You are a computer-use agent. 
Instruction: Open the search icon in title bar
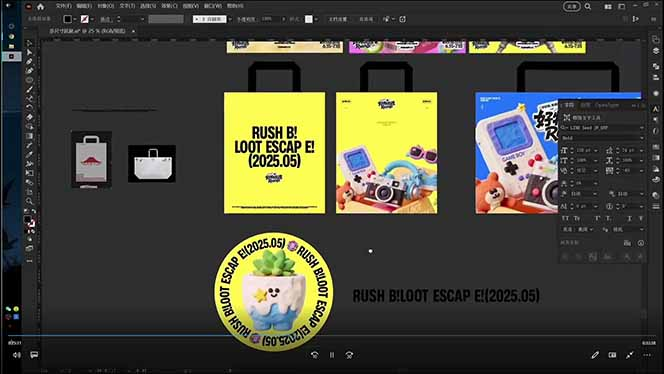point(588,6)
